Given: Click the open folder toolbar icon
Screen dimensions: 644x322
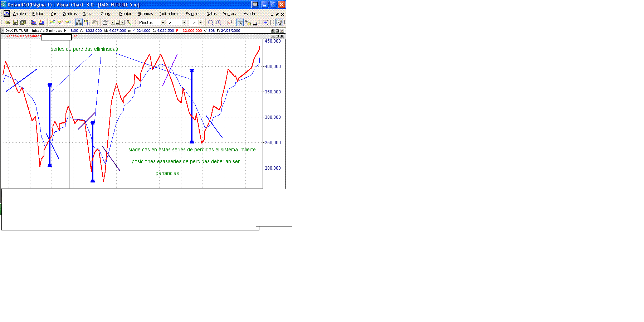Looking at the screenshot, I should (x=8, y=22).
